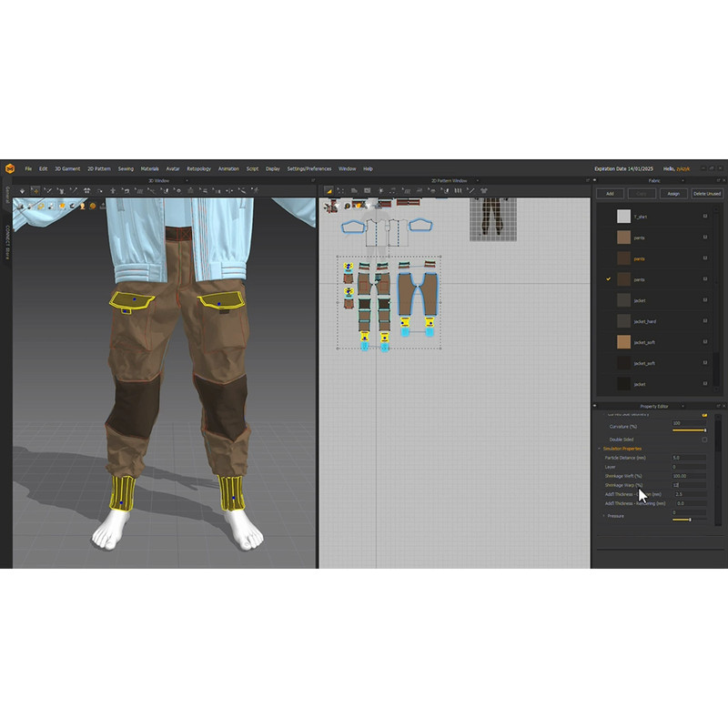Viewport: 728px width, 728px height.
Task: Click the Assign fabric button
Action: [x=673, y=194]
